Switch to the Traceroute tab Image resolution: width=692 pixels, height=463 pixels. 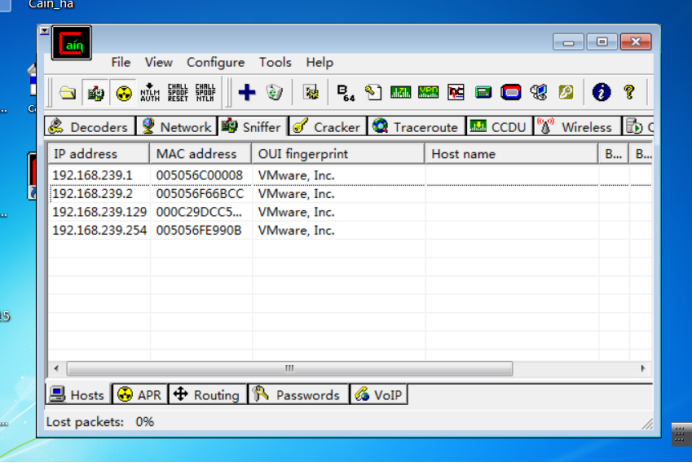[417, 127]
